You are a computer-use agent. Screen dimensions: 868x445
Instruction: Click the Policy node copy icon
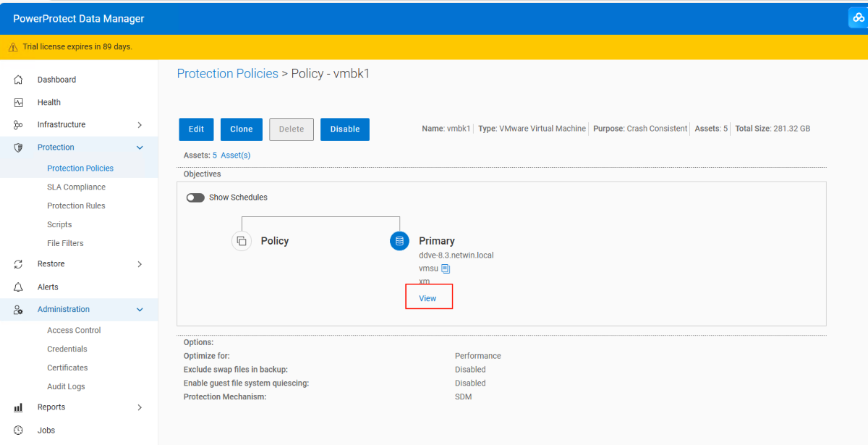(x=242, y=241)
